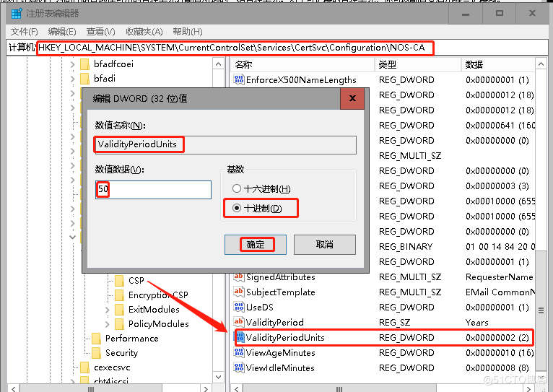
Task: Open the 编辑(E) menu
Action: point(62,32)
